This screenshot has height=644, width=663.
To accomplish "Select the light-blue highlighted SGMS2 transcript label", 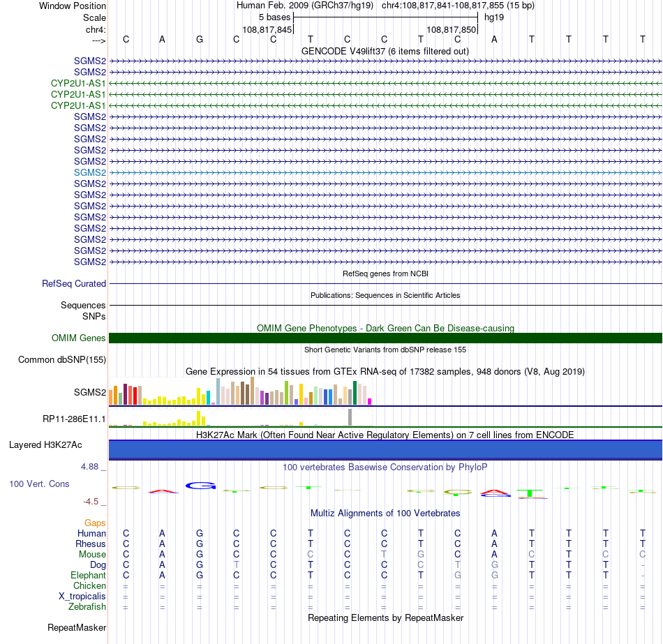I will [90, 172].
